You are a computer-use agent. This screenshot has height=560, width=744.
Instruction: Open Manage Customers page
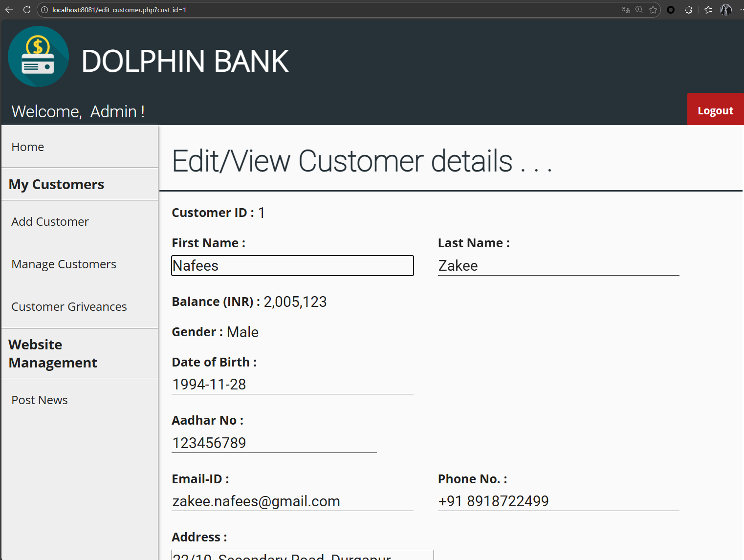click(x=64, y=264)
